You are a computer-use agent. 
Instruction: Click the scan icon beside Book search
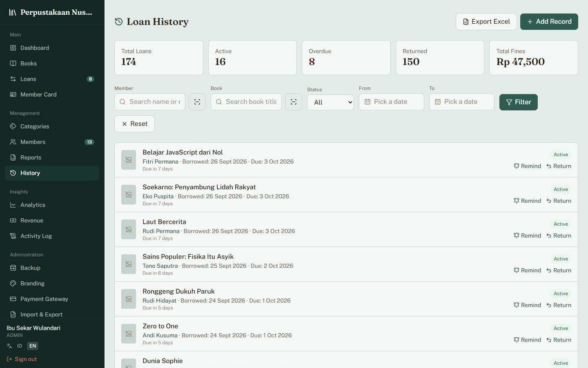pos(294,102)
